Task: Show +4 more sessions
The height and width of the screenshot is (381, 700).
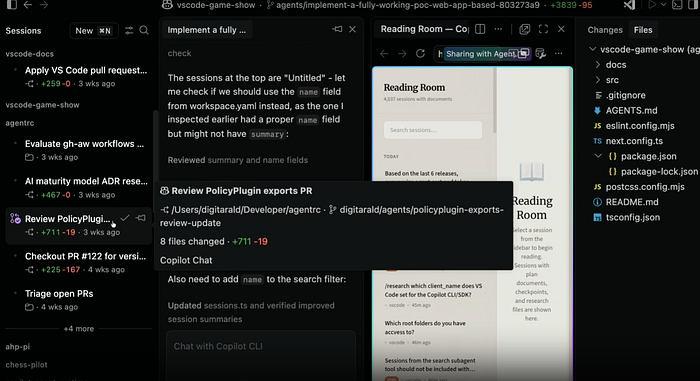Action: click(x=79, y=329)
